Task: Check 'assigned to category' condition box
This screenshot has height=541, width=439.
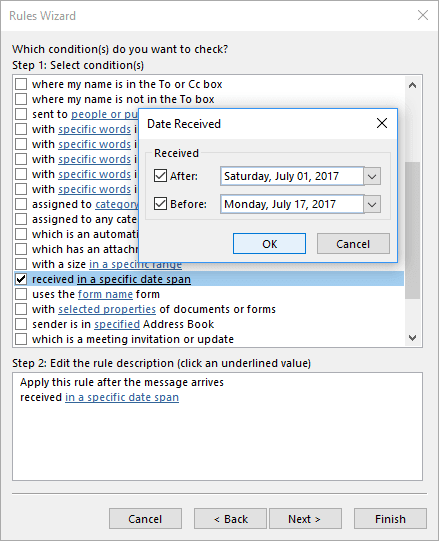Action: (x=21, y=204)
